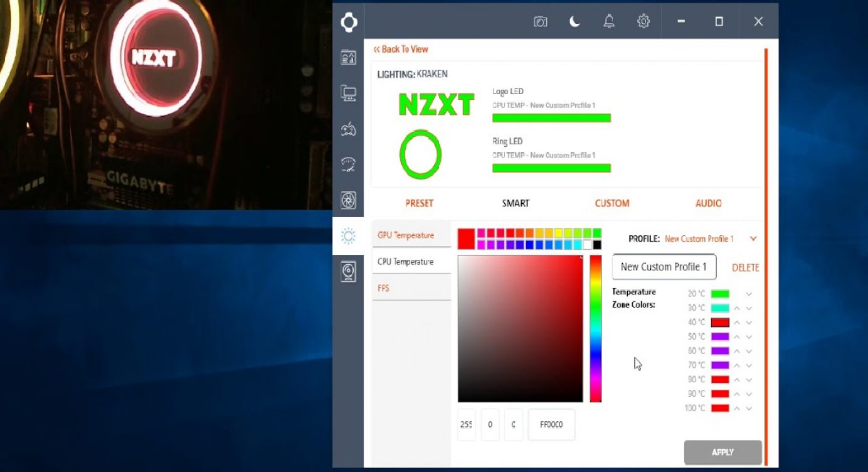Select the 20 °C green zone color

coord(720,294)
